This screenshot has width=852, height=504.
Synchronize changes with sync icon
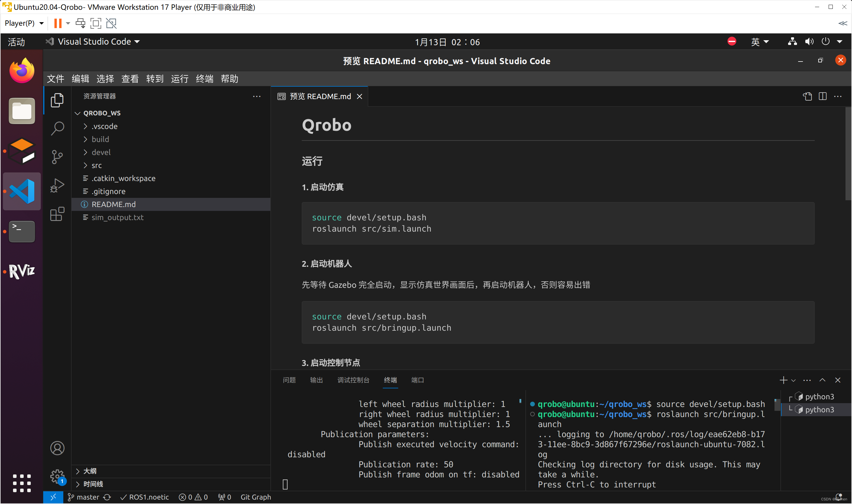(x=107, y=497)
